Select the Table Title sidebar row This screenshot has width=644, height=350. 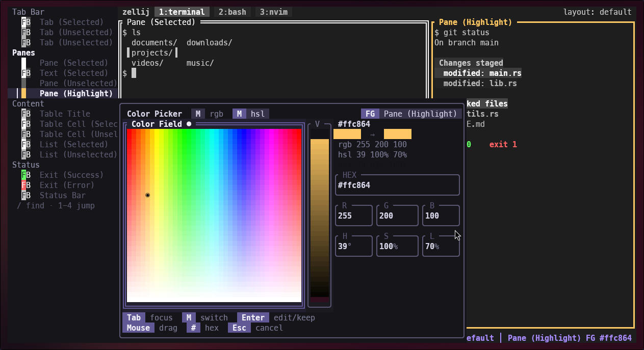pos(63,114)
